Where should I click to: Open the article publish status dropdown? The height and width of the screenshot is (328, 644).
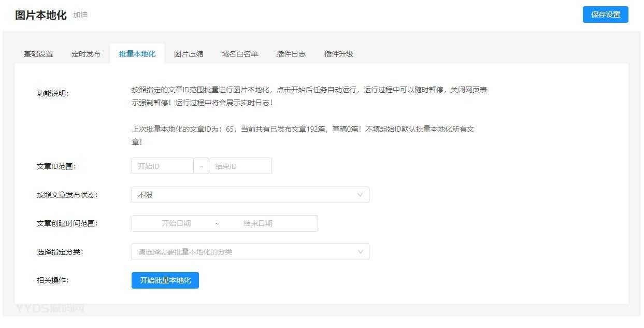click(x=250, y=194)
